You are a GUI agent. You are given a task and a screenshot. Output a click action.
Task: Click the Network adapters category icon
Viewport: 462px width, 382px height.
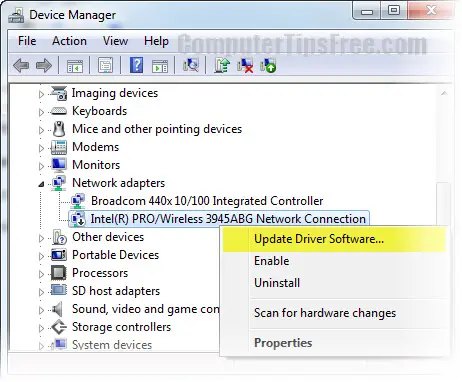(x=59, y=183)
